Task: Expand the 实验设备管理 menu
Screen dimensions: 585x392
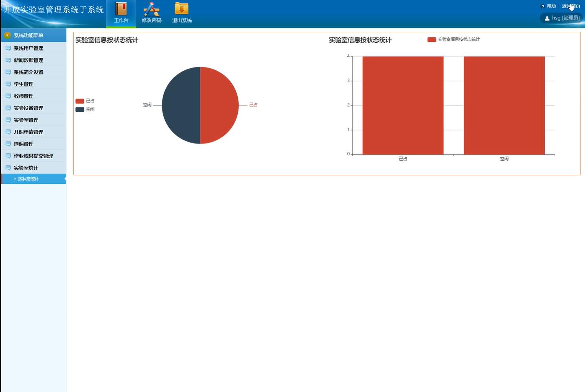Action: 28,108
